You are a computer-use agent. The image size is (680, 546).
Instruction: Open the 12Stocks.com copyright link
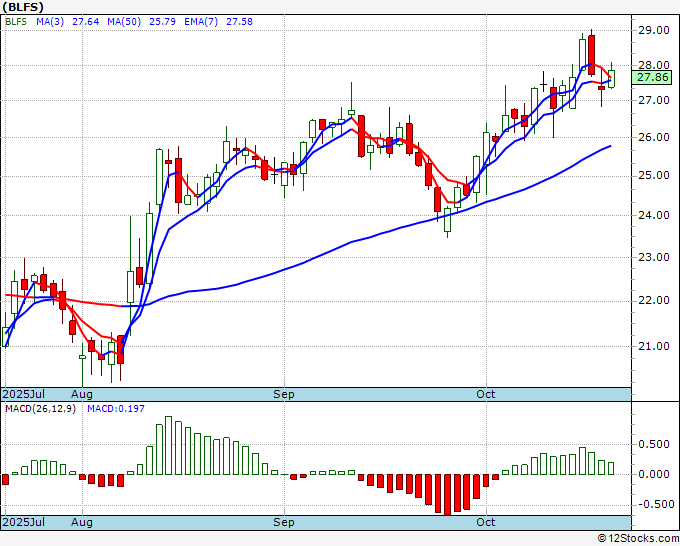click(x=638, y=539)
